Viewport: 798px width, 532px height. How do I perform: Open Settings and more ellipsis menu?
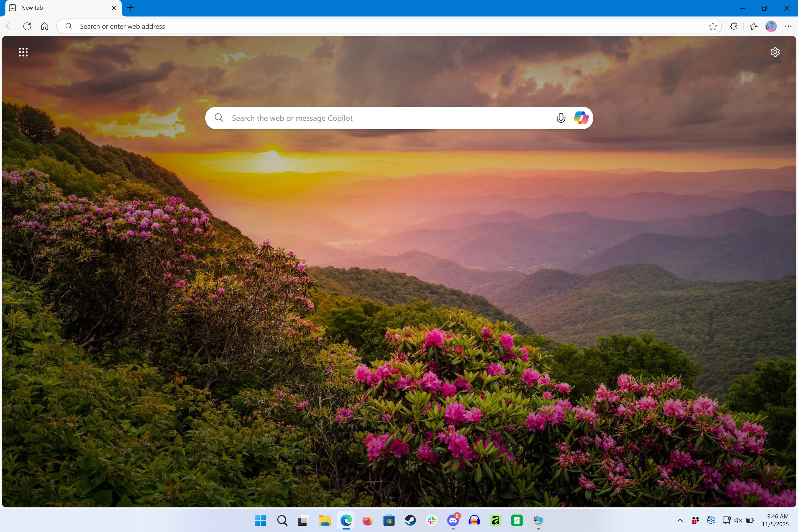788,27
